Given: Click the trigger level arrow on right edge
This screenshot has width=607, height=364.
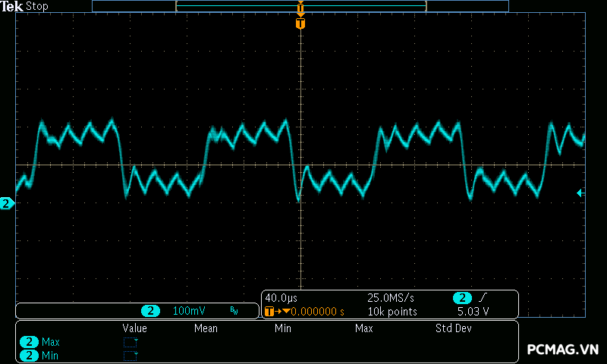Looking at the screenshot, I should click(x=580, y=193).
